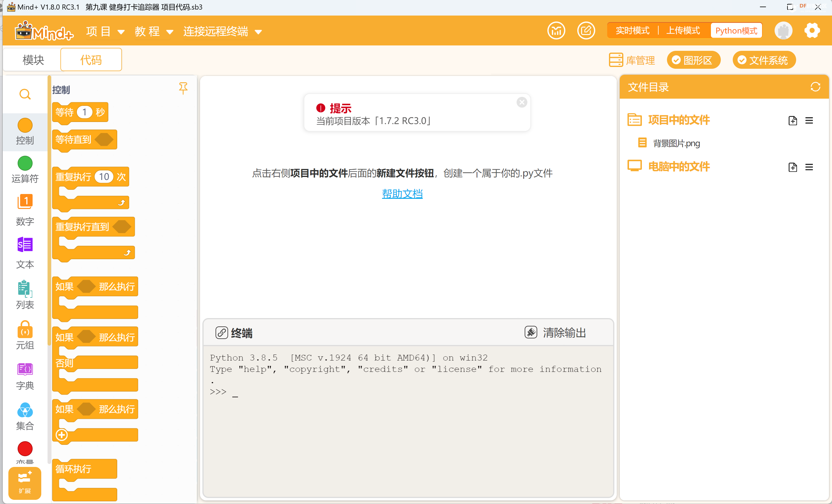Open the 连接远程终端 dropdown
Viewport: 832px width, 504px height.
click(222, 32)
